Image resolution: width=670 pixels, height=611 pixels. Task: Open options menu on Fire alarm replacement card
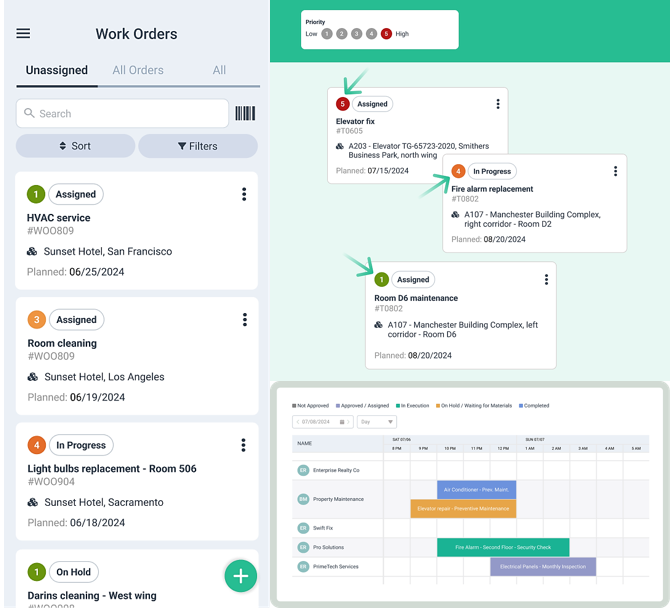615,171
